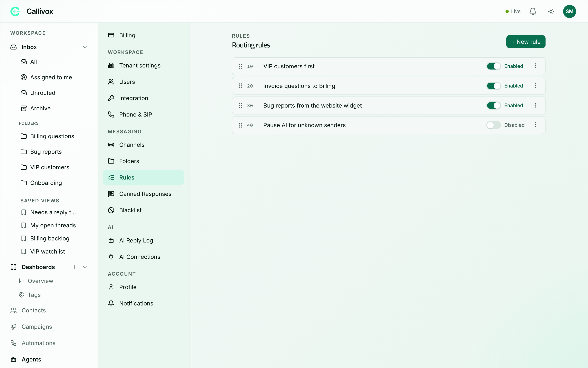Open the VIP customers folder
This screenshot has width=588, height=368.
(x=54, y=167)
